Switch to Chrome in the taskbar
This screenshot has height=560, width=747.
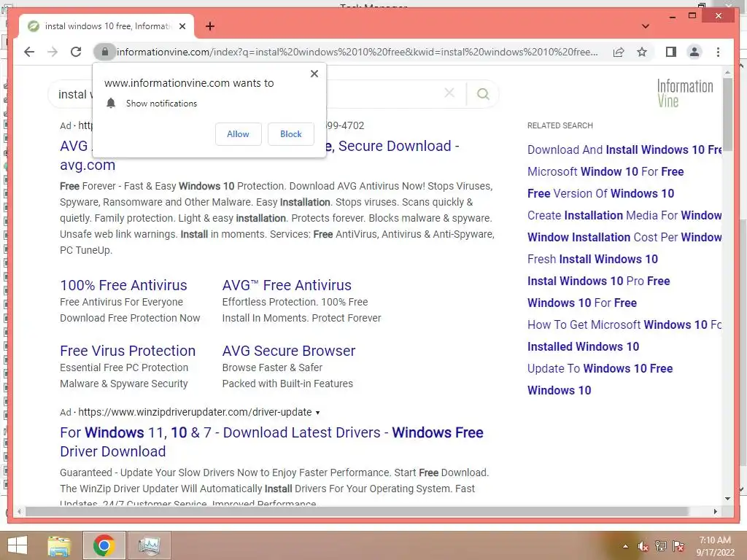coord(104,545)
